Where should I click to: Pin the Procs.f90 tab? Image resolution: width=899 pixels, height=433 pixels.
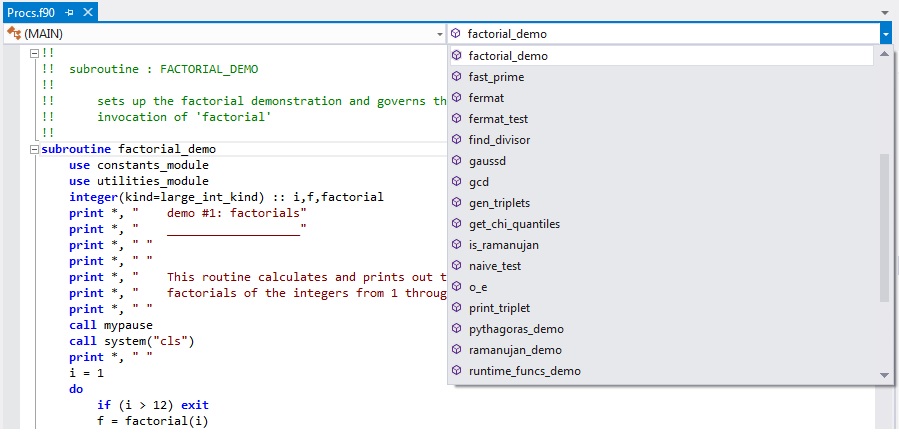click(x=70, y=12)
